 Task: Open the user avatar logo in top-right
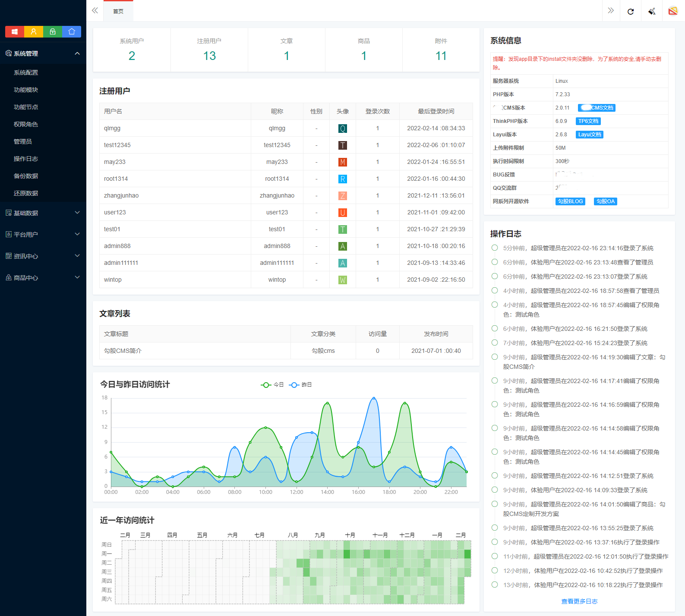pyautogui.click(x=672, y=11)
